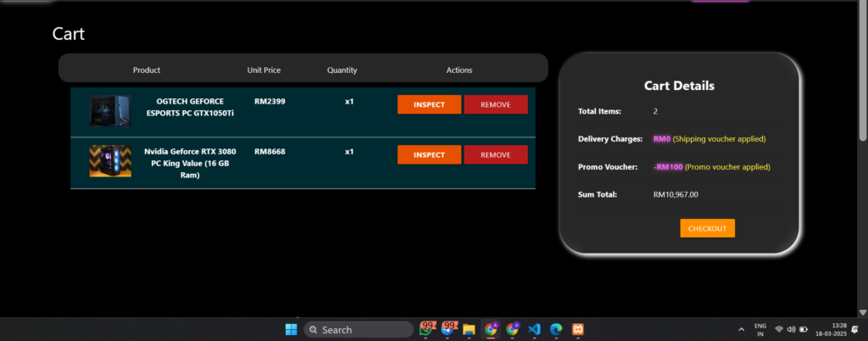The height and width of the screenshot is (341, 868).
Task: Click the RM8668 unit price
Action: click(x=270, y=152)
